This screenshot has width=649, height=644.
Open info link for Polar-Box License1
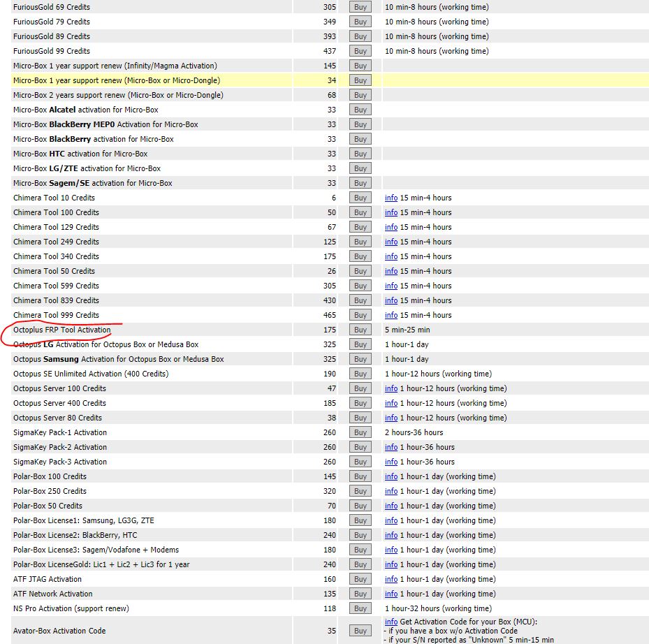pos(391,520)
